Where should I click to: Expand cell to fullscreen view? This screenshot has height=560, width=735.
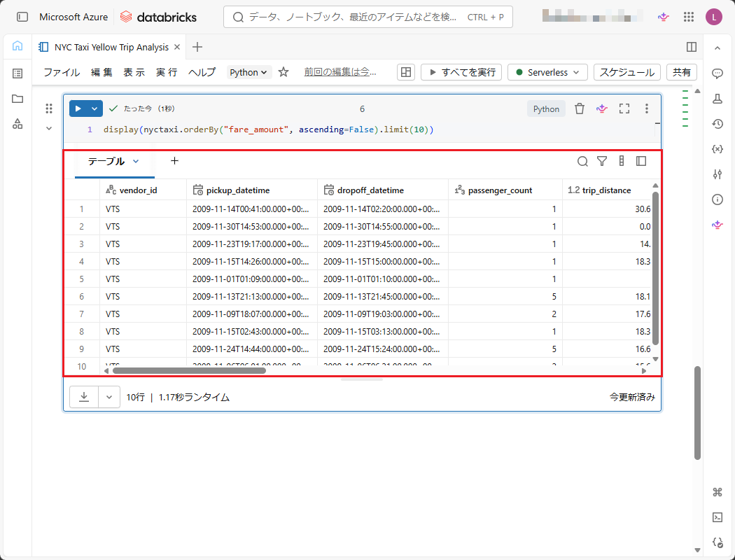coord(624,108)
